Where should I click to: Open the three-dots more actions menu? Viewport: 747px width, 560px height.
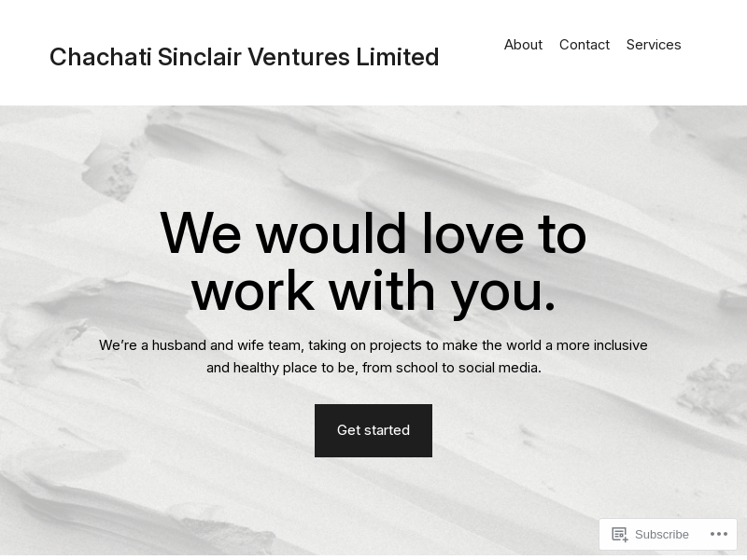(x=718, y=534)
